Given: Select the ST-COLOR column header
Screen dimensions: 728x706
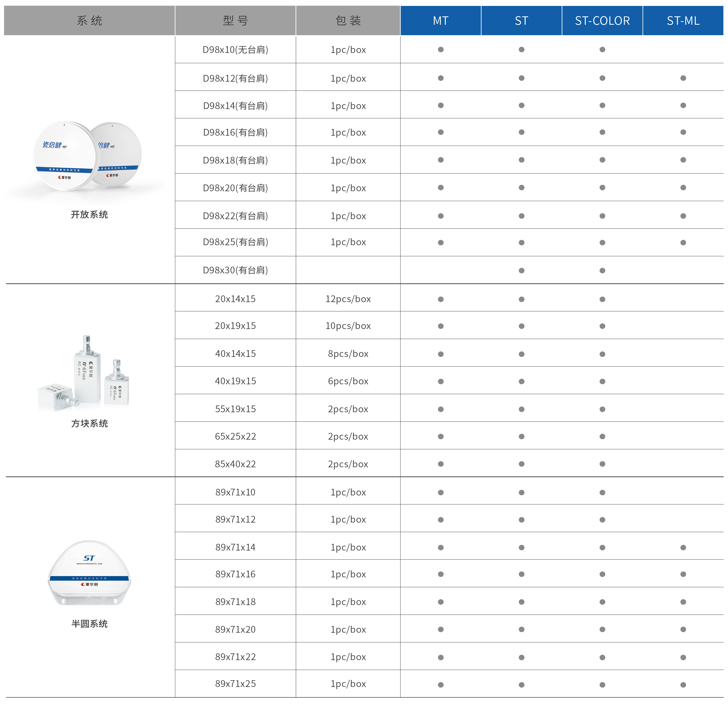Looking at the screenshot, I should coord(602,20).
